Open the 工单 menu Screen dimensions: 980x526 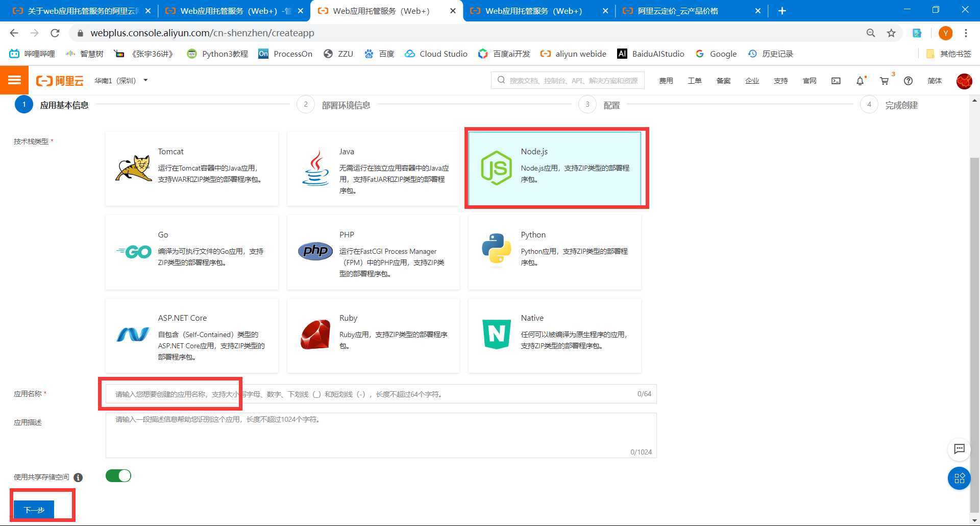pos(694,81)
